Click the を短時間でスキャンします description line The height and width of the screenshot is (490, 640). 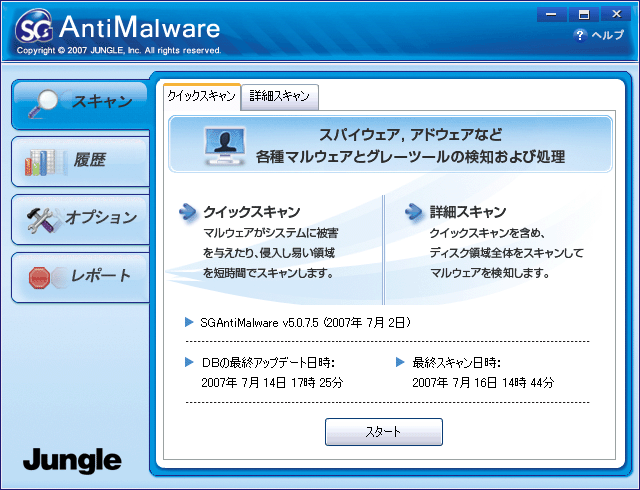(269, 273)
